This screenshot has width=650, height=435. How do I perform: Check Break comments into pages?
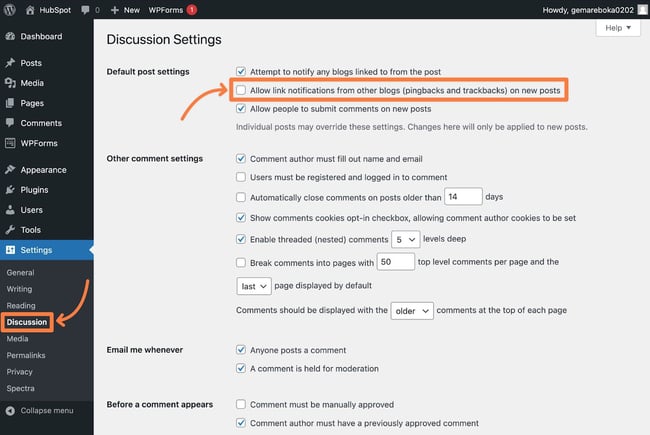click(241, 262)
